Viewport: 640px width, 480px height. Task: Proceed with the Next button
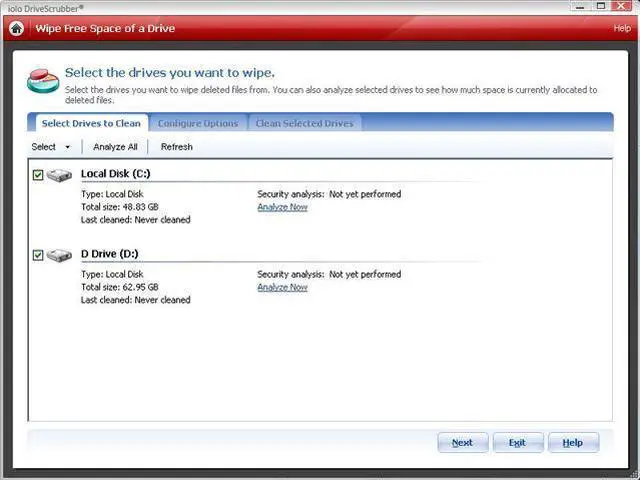(x=463, y=442)
